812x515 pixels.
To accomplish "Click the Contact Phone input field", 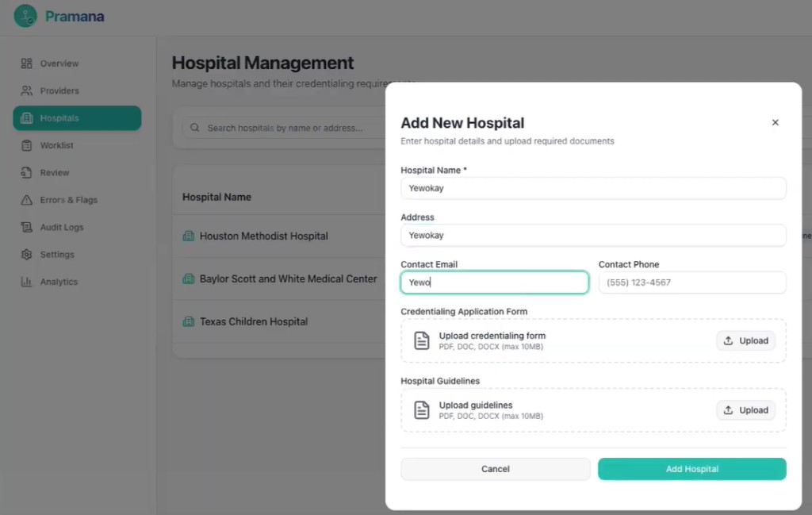I will [691, 282].
